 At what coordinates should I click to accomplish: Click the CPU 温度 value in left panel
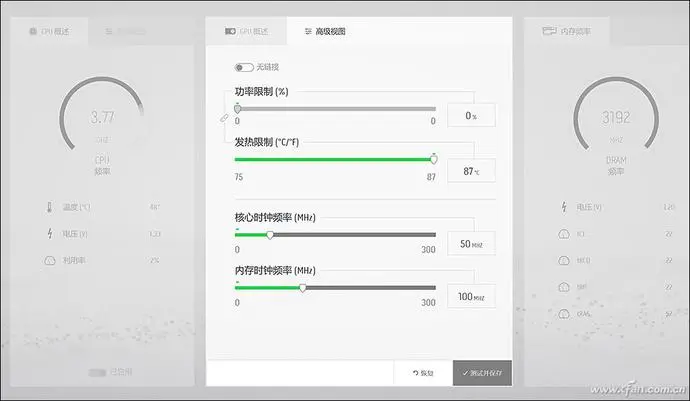coord(154,207)
